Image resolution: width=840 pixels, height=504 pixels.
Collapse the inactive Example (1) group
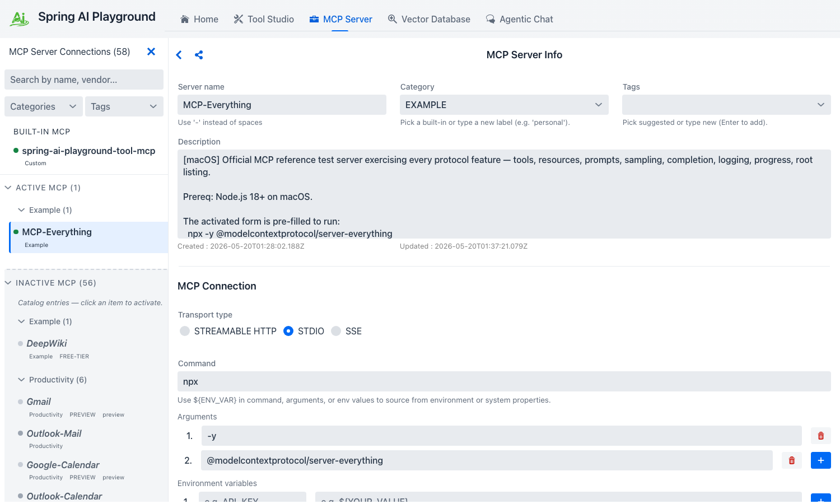(x=22, y=321)
